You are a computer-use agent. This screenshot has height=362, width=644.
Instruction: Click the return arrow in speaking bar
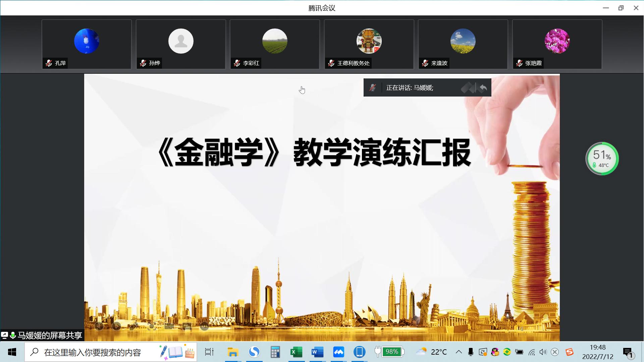[483, 88]
